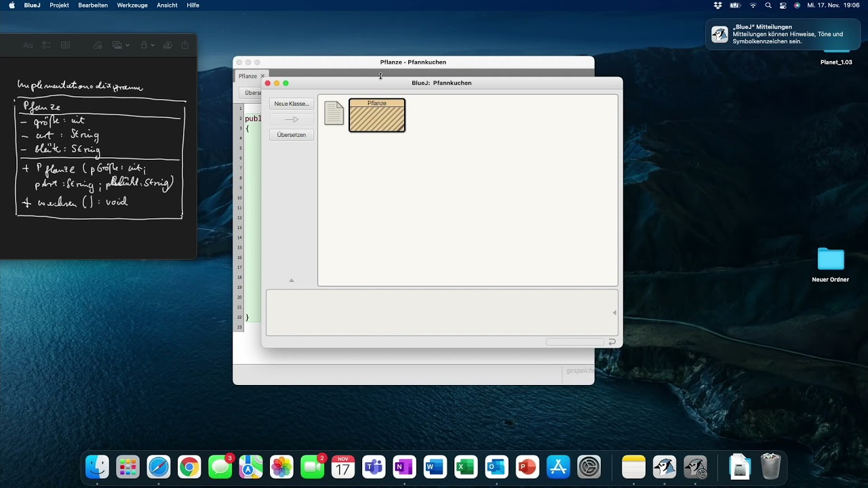Launch Microsoft Excel from the Dock
868x488 pixels.
[x=466, y=466]
